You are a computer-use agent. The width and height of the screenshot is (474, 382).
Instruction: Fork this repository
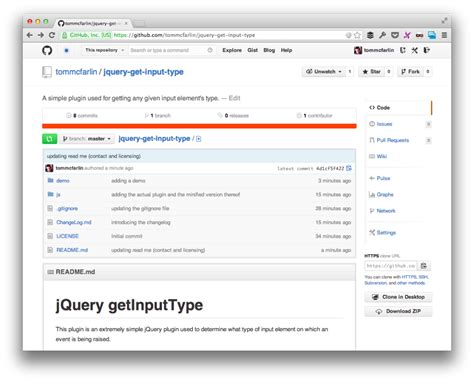click(410, 72)
